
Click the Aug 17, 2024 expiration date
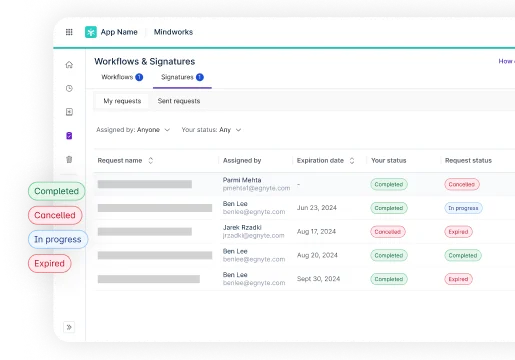(x=316, y=231)
